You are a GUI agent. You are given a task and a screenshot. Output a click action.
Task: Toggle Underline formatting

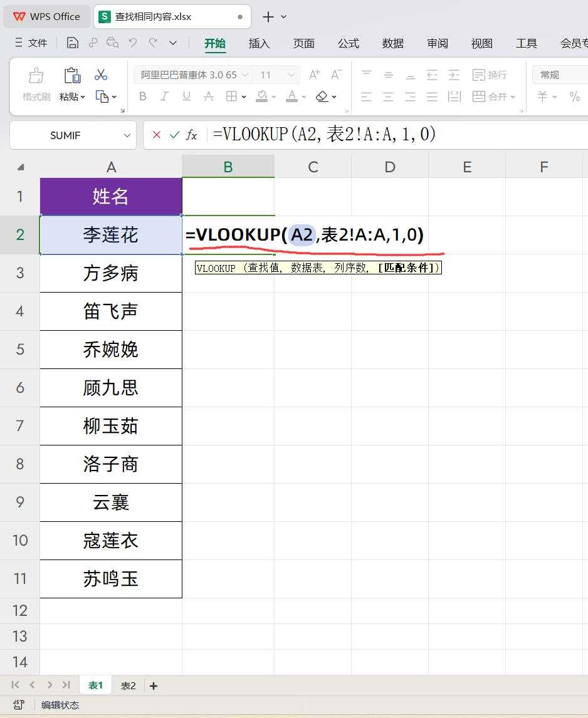[x=187, y=96]
